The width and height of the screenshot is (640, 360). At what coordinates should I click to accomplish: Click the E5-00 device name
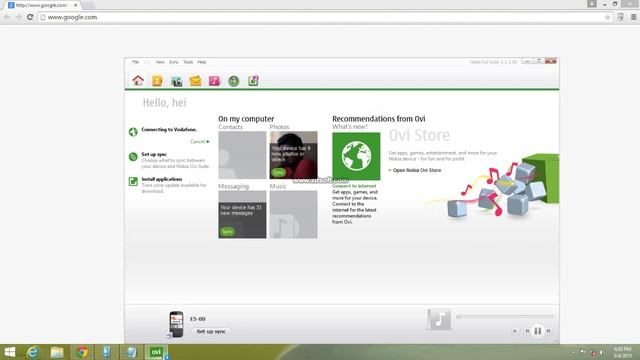(x=198, y=319)
